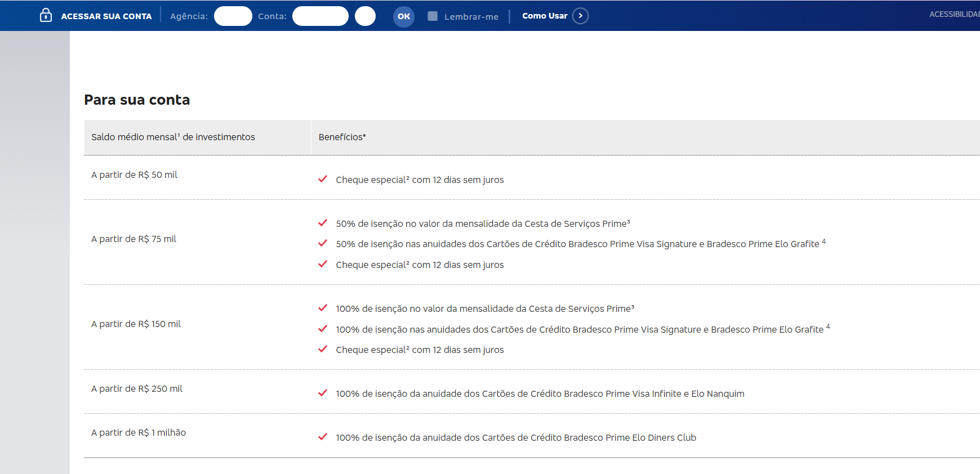Viewport: 980px width, 474px height.
Task: Enable the Lembrar-me checkbox
Action: tap(433, 16)
